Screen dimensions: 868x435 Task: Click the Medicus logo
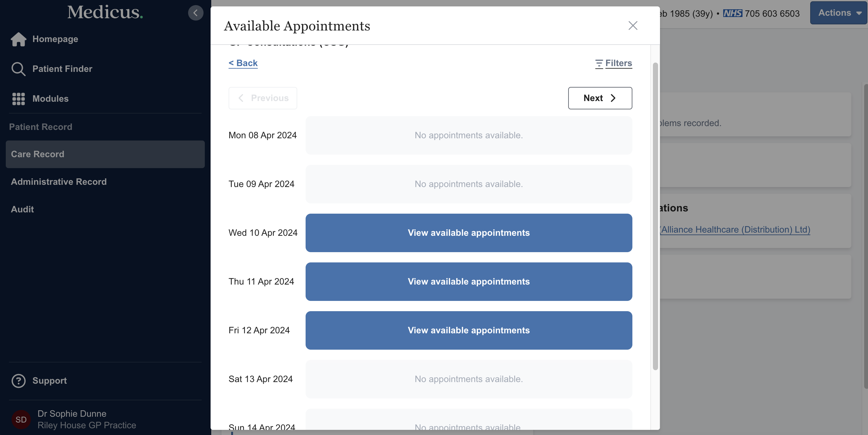105,12
